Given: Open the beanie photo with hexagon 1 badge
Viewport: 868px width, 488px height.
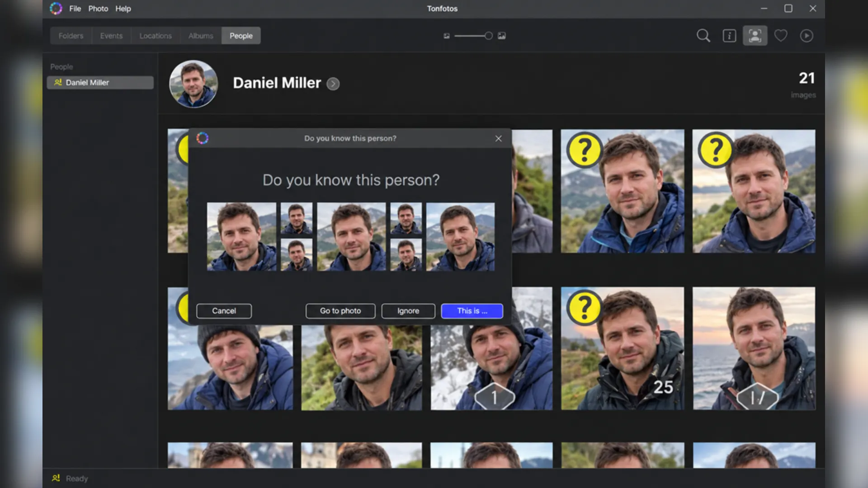Looking at the screenshot, I should 491,367.
